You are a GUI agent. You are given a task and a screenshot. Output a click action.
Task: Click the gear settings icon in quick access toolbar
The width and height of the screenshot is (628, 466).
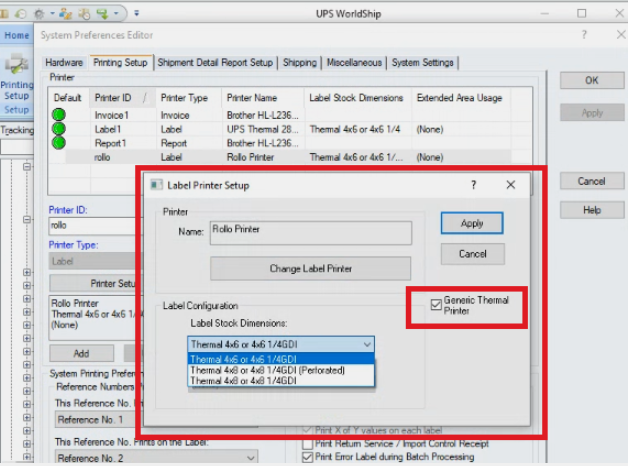point(39,14)
